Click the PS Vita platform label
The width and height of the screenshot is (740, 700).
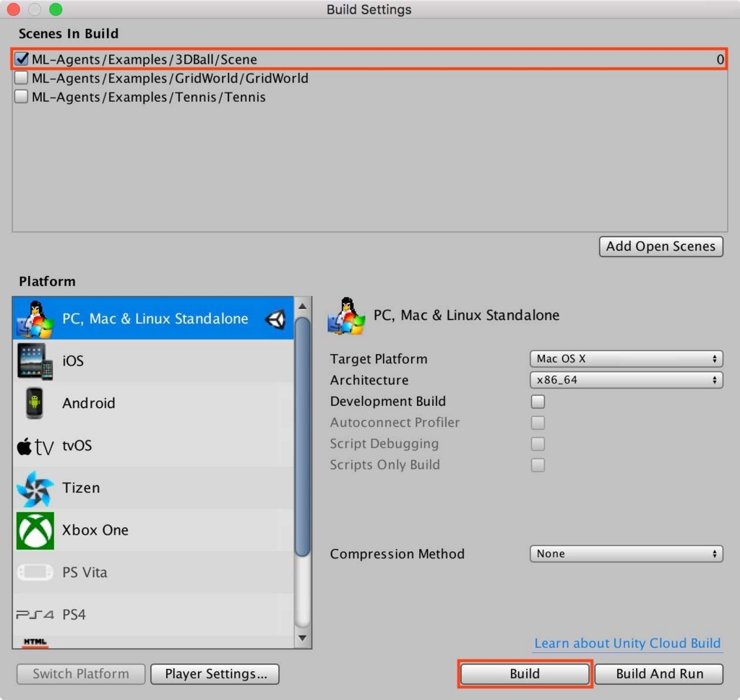tap(85, 573)
